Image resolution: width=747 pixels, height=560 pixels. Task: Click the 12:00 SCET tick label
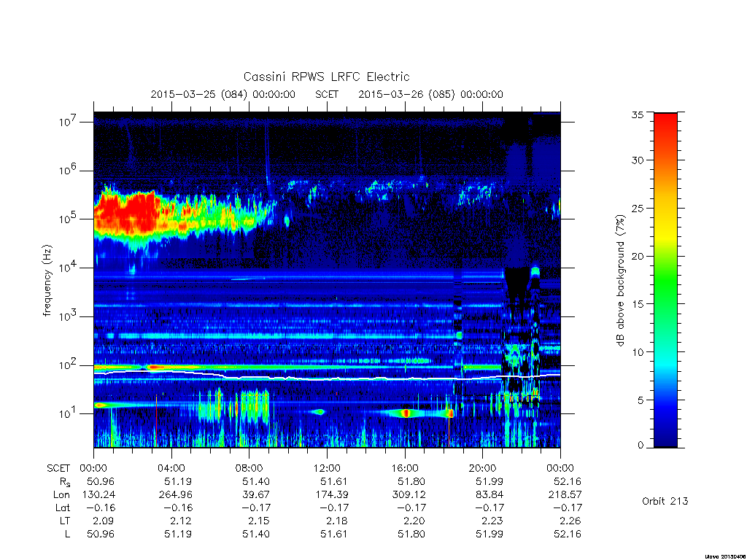point(327,468)
